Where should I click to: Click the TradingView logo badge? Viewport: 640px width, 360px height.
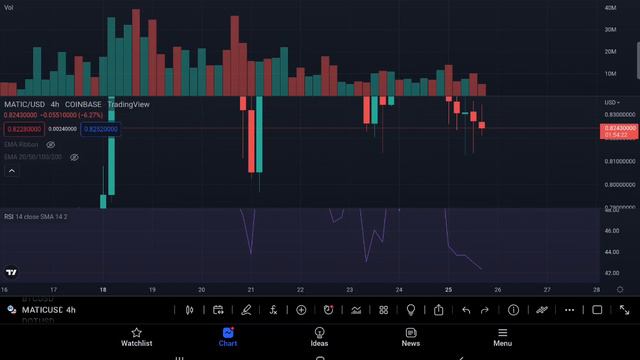coord(11,272)
